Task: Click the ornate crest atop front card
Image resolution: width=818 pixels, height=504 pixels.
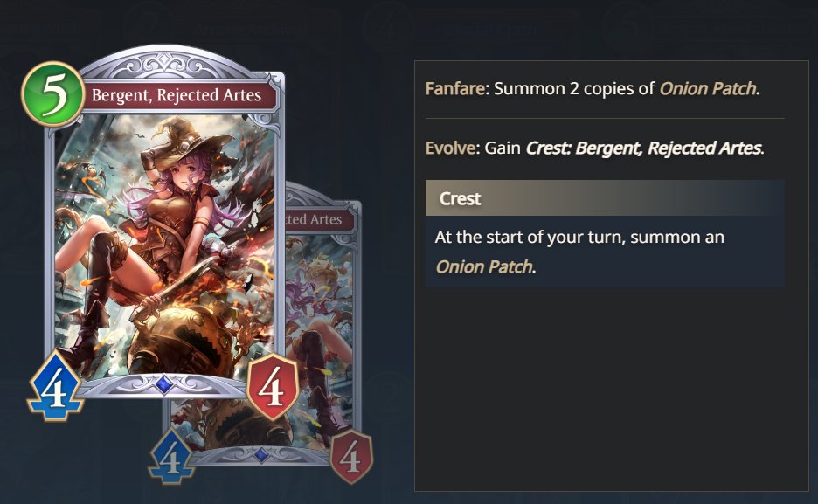Action: coord(165,66)
